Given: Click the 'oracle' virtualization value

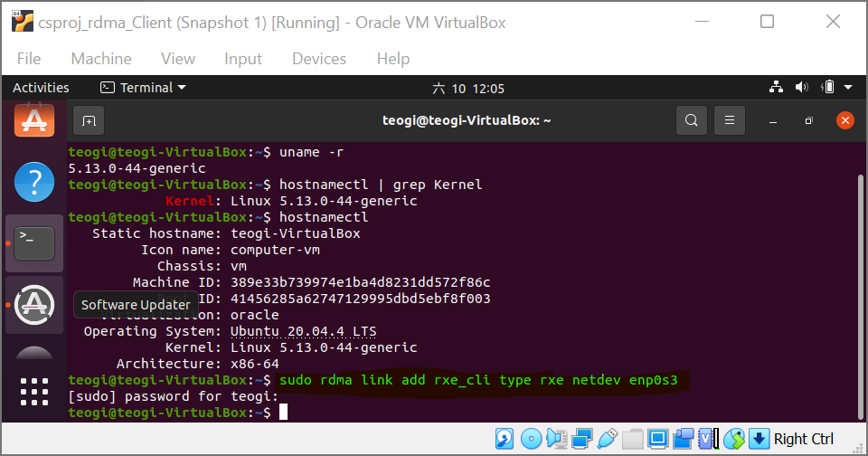Looking at the screenshot, I should click(x=255, y=315).
